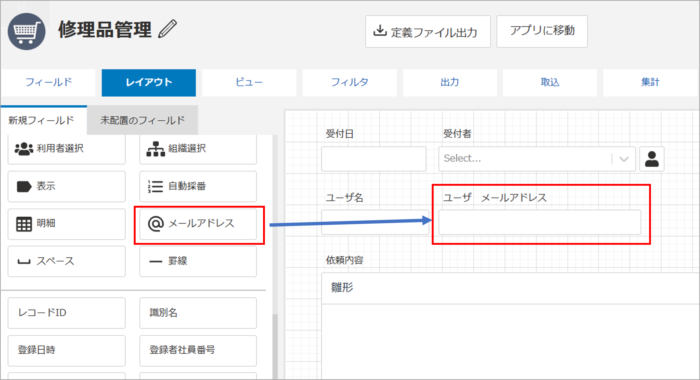The width and height of the screenshot is (700, 380).
Task: Open the 受付者 Select... combo box
Action: coord(537,159)
